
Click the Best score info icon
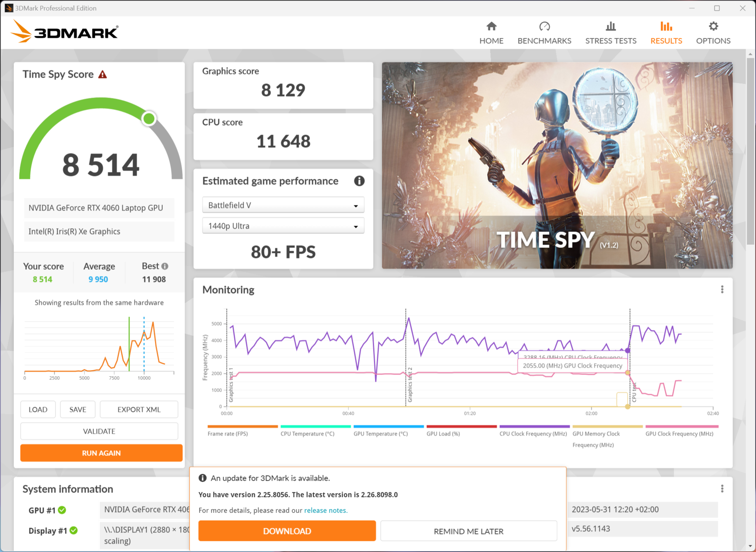point(165,266)
